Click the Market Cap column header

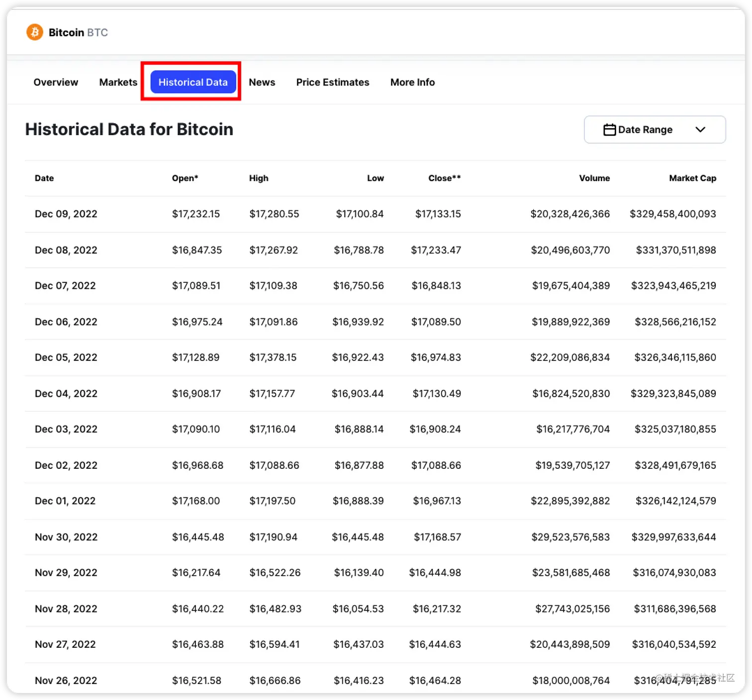click(693, 178)
